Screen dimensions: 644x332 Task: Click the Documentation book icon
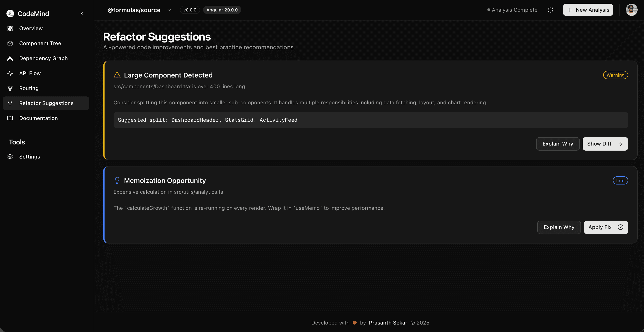pyautogui.click(x=10, y=118)
